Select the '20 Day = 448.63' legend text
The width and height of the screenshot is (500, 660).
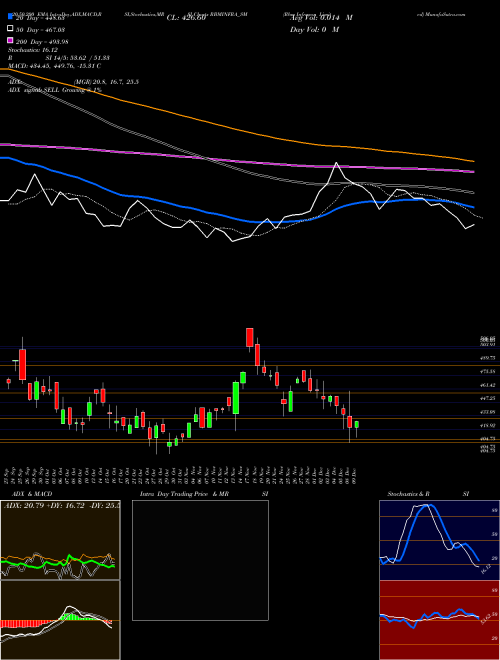(x=40, y=18)
